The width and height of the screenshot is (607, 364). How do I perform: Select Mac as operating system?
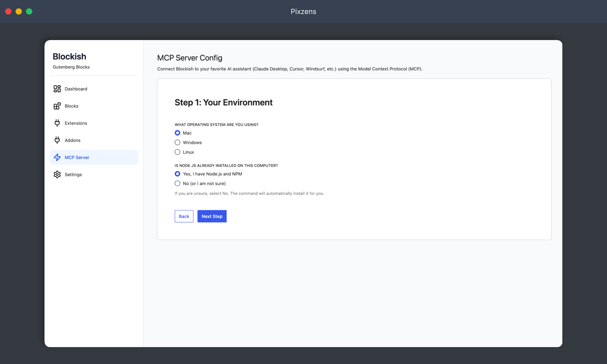tap(177, 133)
